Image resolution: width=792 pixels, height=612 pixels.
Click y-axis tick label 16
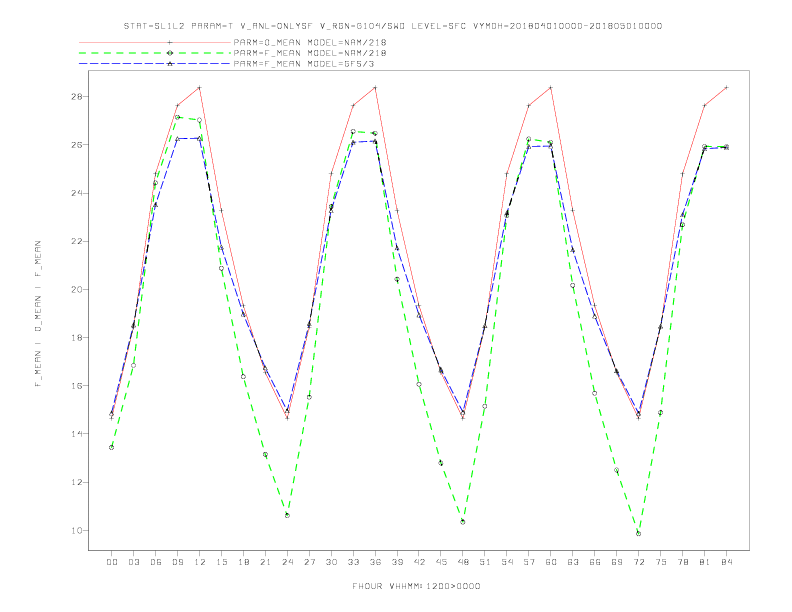click(77, 385)
